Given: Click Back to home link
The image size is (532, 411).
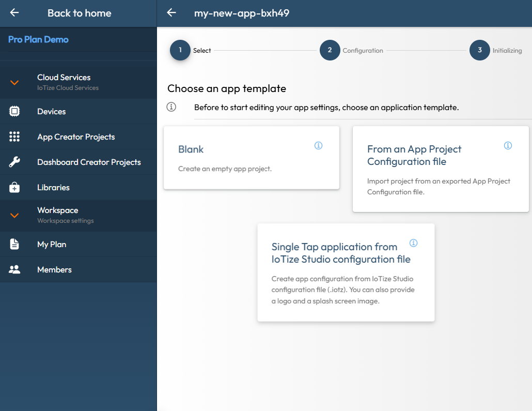Looking at the screenshot, I should [79, 13].
